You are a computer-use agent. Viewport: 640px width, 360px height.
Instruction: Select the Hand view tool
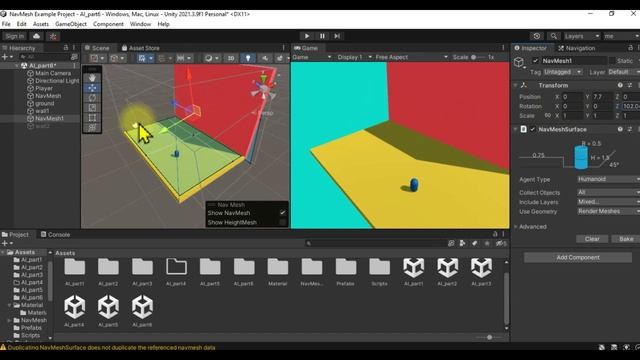coord(93,78)
